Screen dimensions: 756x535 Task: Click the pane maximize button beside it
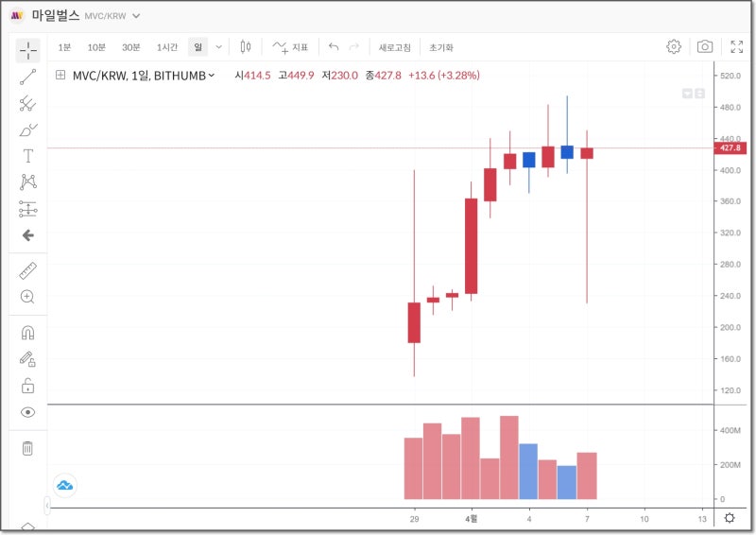(x=699, y=94)
